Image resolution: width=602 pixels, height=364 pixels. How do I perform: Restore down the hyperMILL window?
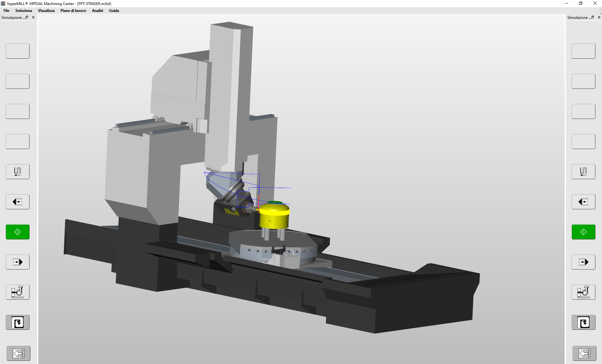pos(581,3)
